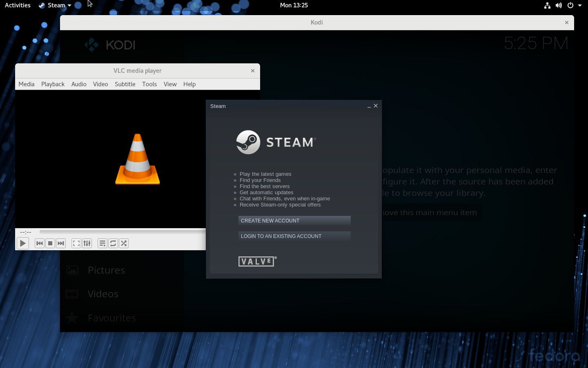Stop playback in VLC
This screenshot has width=588, height=368.
(50, 243)
